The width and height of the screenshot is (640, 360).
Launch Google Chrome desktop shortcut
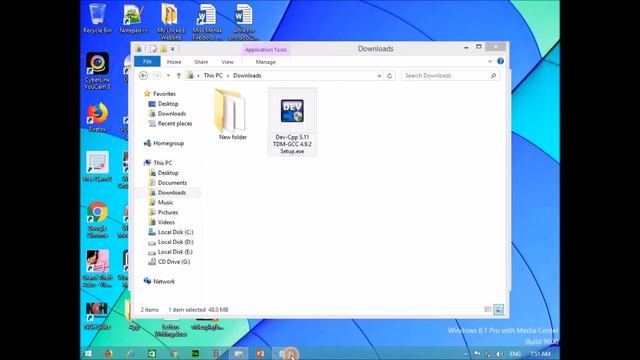coord(97,220)
